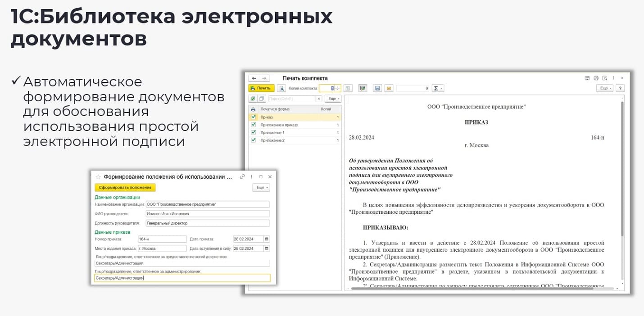Open Еще menu in the positioning dialog

click(x=261, y=188)
